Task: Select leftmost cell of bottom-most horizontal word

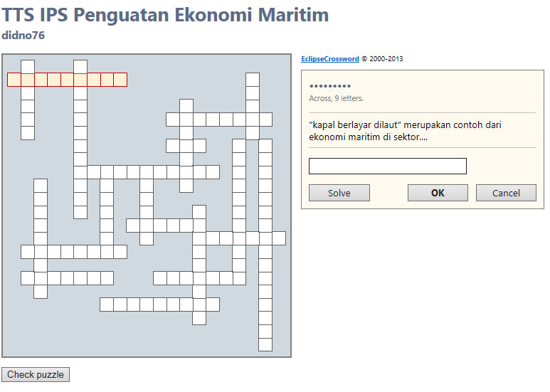Action: click(x=107, y=304)
